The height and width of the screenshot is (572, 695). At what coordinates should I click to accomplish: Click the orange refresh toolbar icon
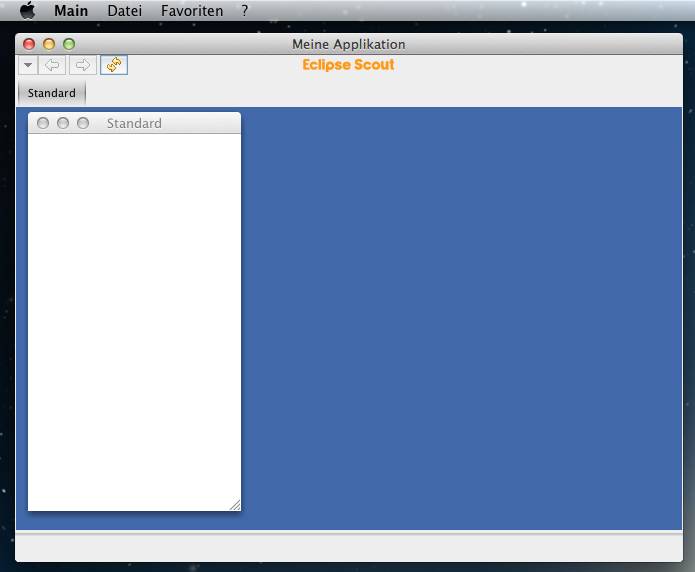click(114, 65)
